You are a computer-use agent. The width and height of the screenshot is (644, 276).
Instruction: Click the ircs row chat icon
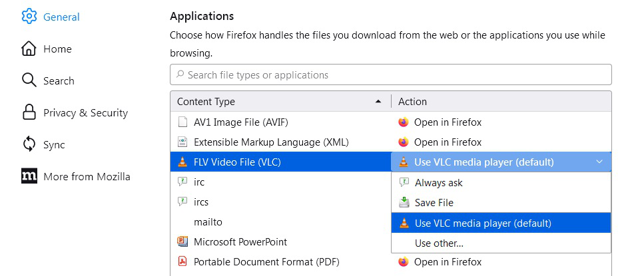tap(182, 202)
